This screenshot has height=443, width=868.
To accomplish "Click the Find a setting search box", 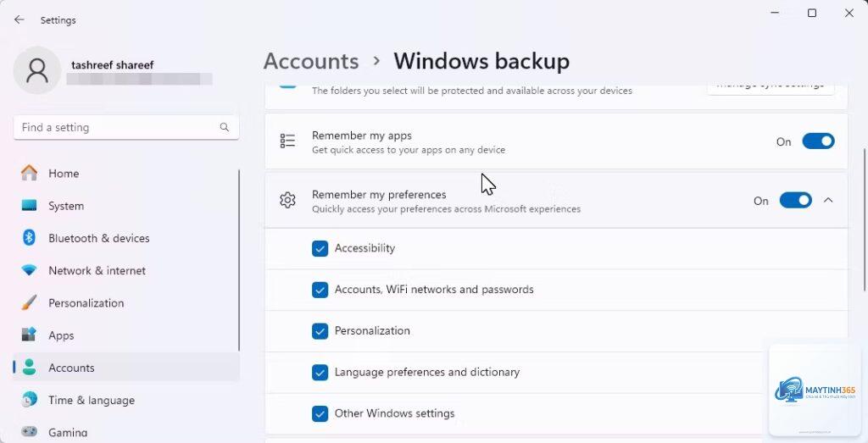I will [126, 127].
